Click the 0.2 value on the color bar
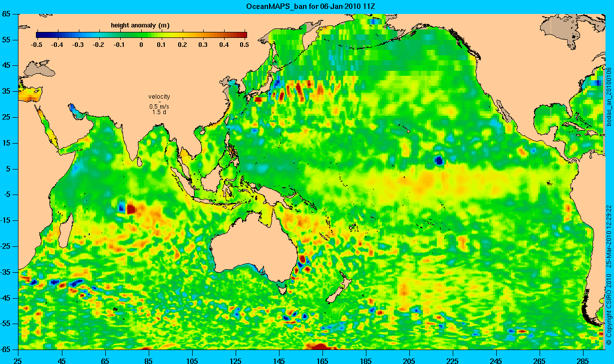This screenshot has height=364, width=614. 182,45
